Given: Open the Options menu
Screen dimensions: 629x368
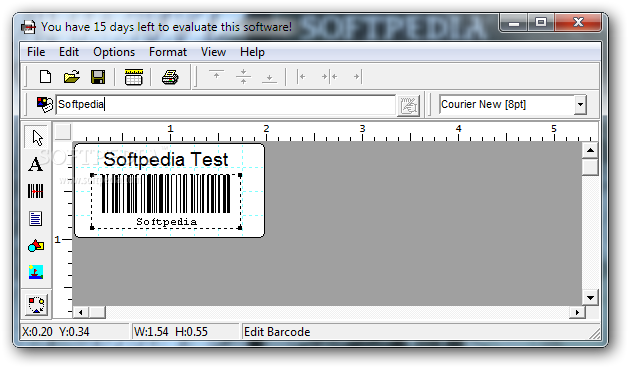Looking at the screenshot, I should click(114, 52).
